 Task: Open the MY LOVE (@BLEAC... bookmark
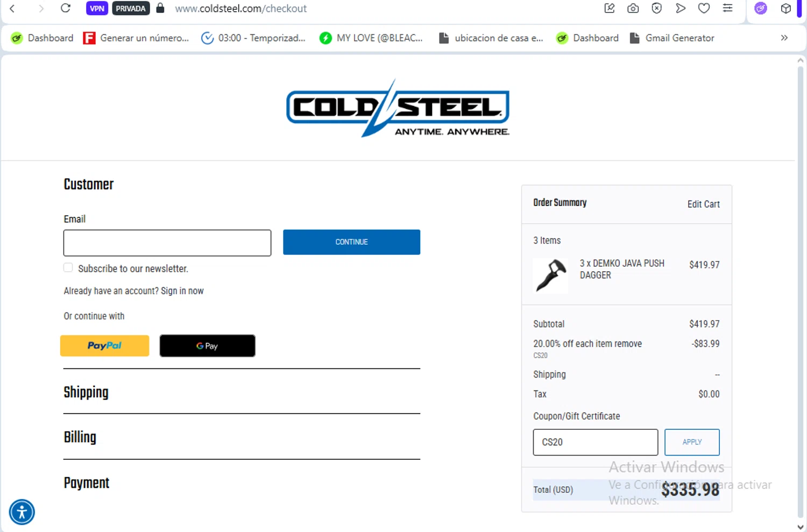(371, 38)
